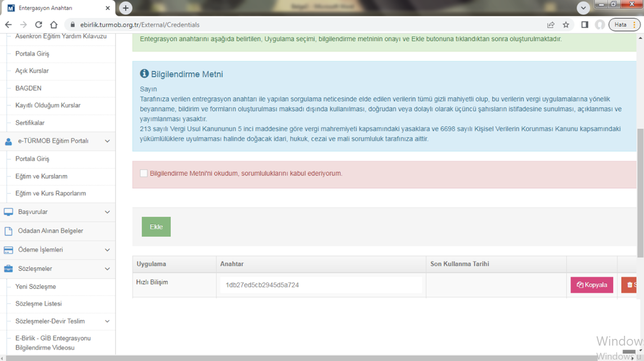The width and height of the screenshot is (644, 361).
Task: Open Odadan Alınan Belgeler menu item
Action: coord(50,231)
